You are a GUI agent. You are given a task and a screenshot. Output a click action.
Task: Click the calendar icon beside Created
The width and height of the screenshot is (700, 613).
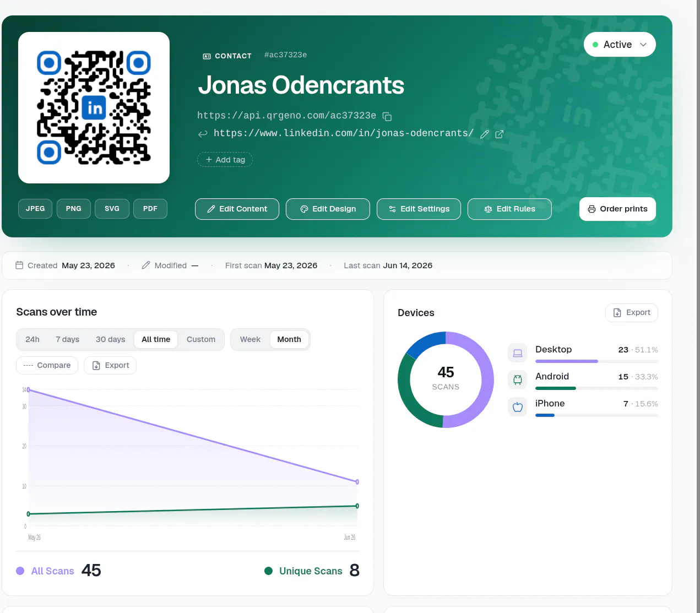pyautogui.click(x=19, y=265)
